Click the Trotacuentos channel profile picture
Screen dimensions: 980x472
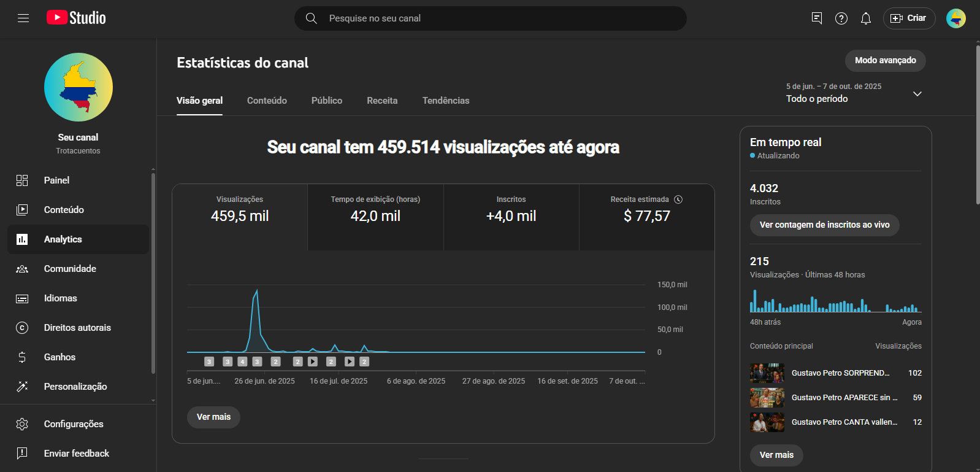click(78, 87)
